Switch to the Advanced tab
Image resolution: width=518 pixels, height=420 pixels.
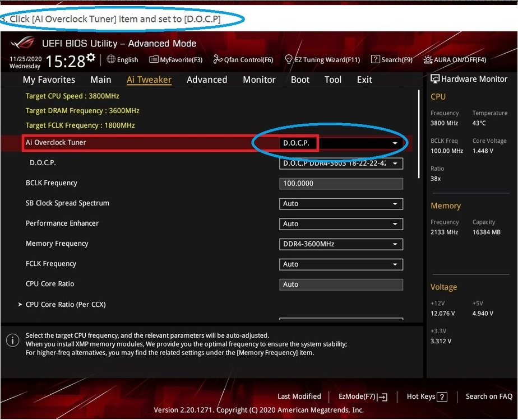[207, 80]
